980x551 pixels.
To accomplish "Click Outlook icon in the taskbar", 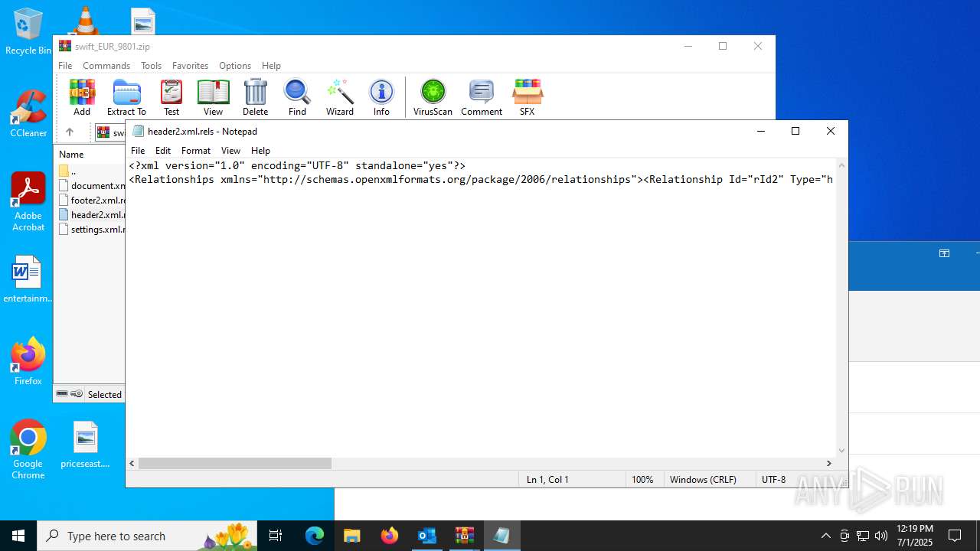I will 426,536.
